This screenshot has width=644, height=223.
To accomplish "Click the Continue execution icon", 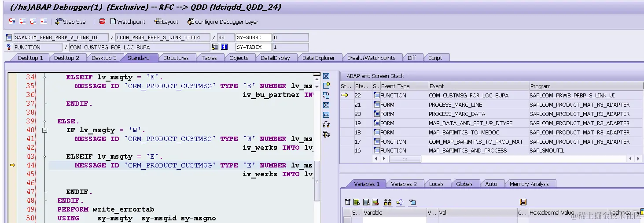I will [44, 21].
